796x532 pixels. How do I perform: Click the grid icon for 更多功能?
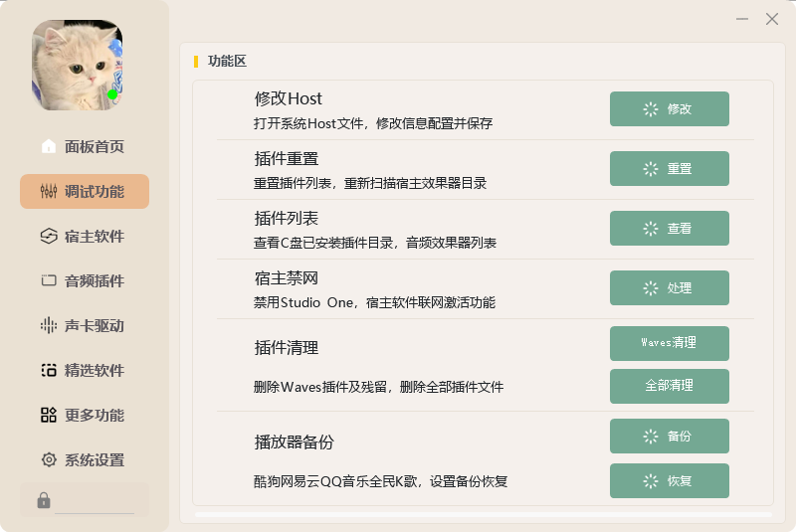[48, 415]
